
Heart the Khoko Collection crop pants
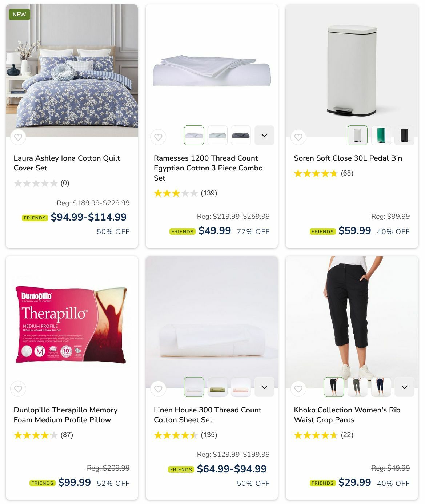point(298,389)
